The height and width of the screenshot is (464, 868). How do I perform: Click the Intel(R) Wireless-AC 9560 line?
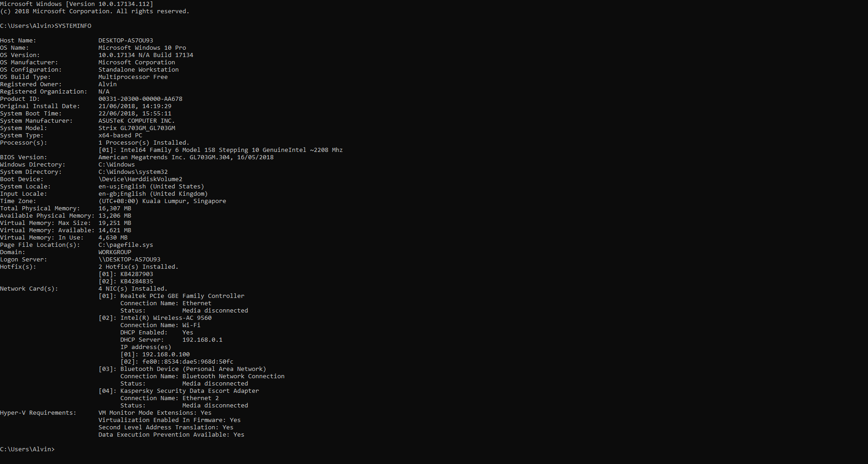(x=155, y=318)
